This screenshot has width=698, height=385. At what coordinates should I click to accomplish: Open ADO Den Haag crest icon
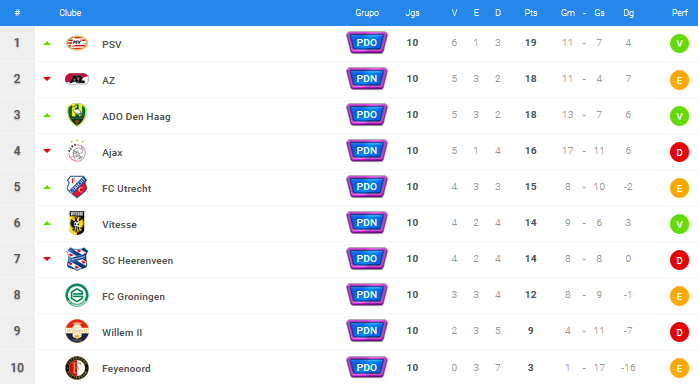point(77,115)
